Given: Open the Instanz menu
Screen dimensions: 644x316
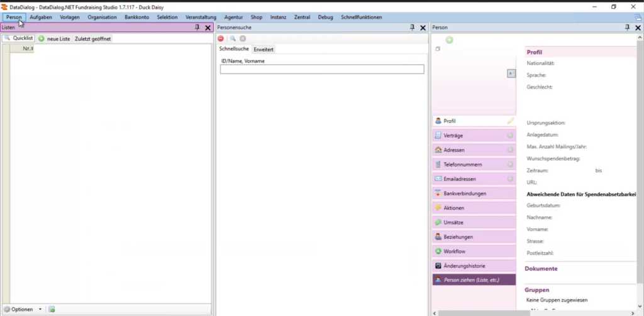Looking at the screenshot, I should point(278,17).
